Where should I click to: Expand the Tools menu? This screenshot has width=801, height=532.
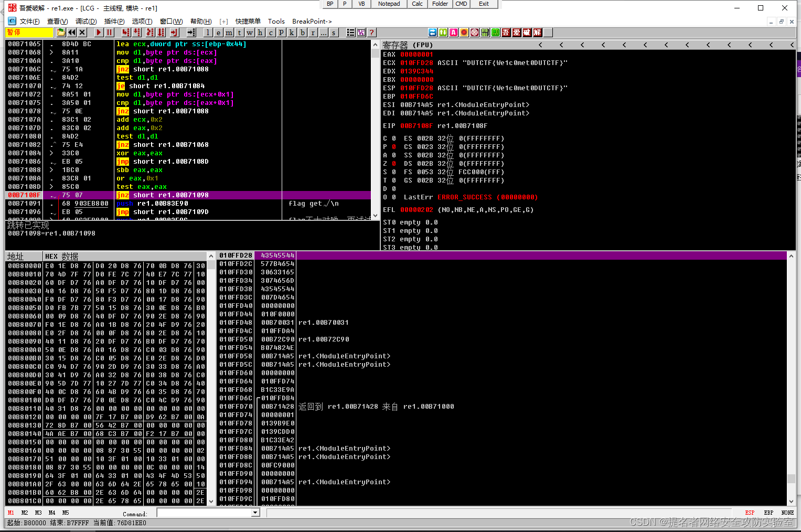point(276,22)
